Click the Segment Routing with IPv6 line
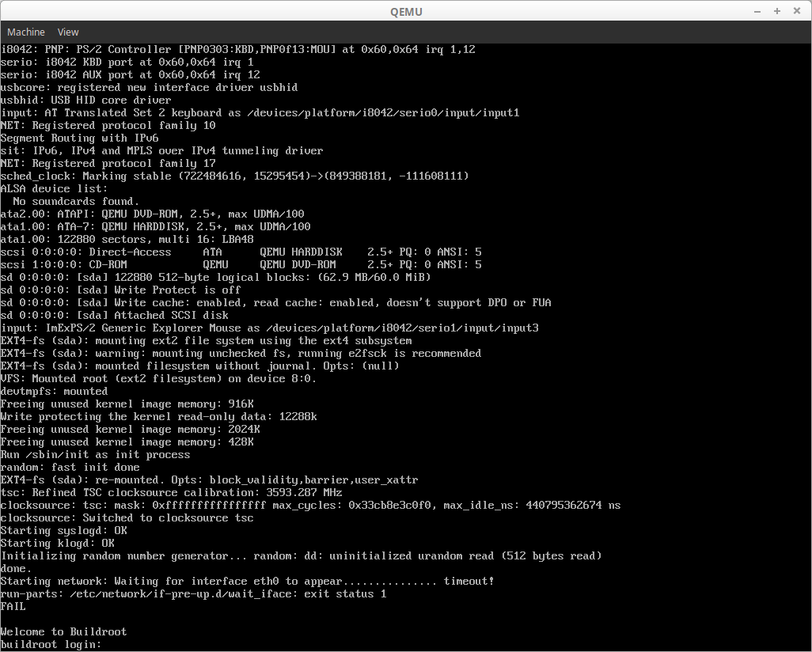The image size is (812, 652). pyautogui.click(x=80, y=138)
